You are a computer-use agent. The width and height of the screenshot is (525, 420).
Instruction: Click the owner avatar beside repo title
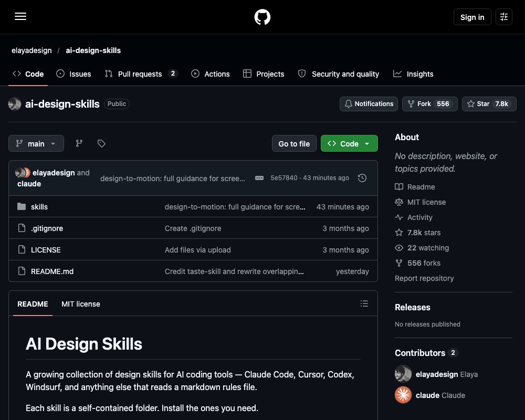(15, 104)
